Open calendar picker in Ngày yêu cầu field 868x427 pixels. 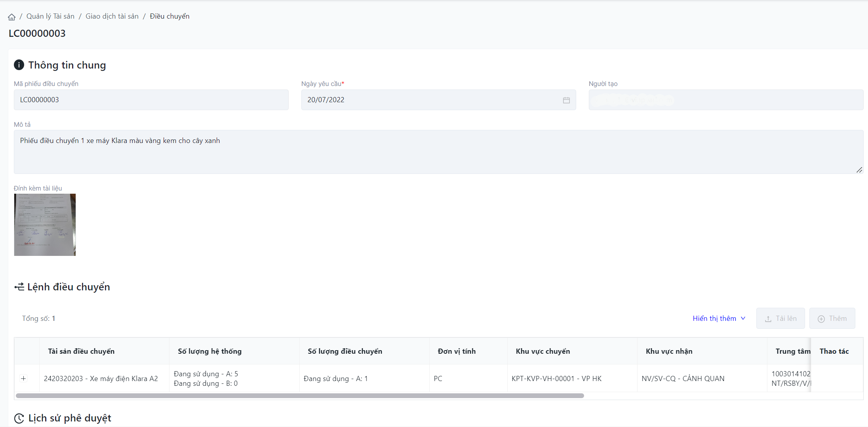(x=566, y=100)
